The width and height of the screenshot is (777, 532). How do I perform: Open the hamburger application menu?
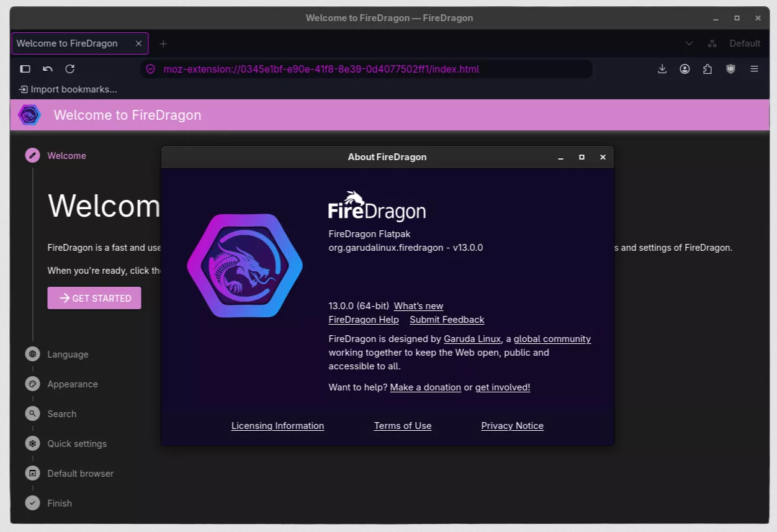754,69
